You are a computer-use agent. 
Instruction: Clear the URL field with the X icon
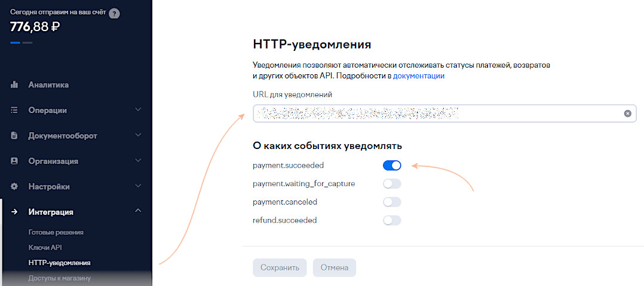click(628, 113)
